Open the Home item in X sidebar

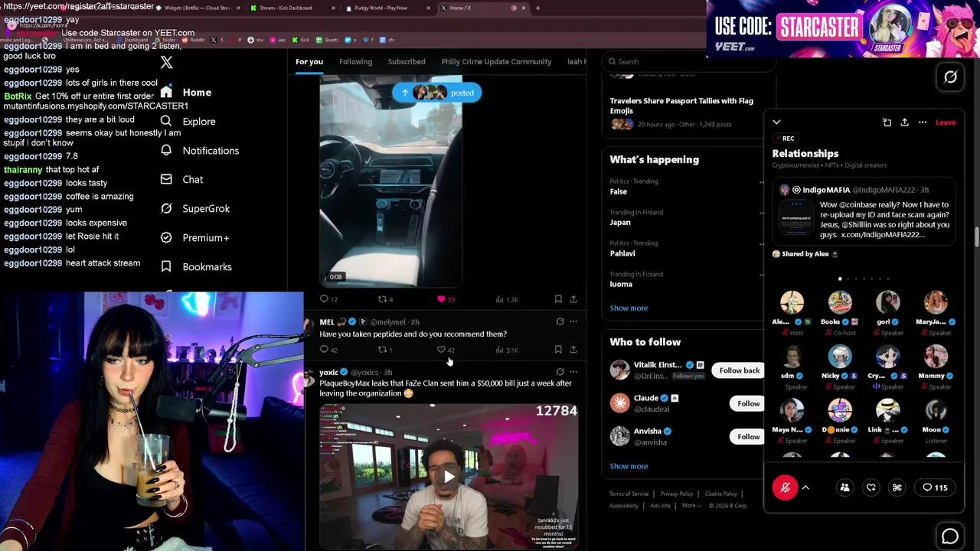pyautogui.click(x=185, y=92)
